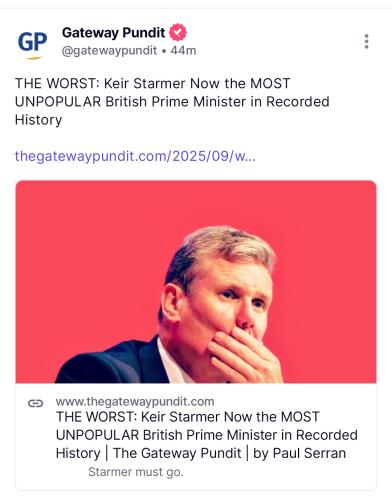This screenshot has width=392, height=500.
Task: Click the "by Paul Serran" byline text
Action: 299,453
